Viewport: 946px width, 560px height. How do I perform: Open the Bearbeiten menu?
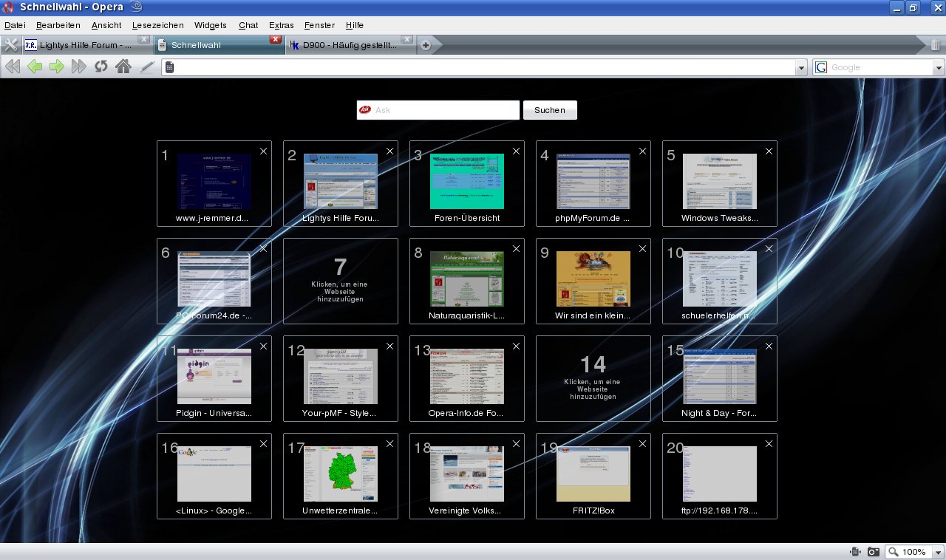point(58,25)
